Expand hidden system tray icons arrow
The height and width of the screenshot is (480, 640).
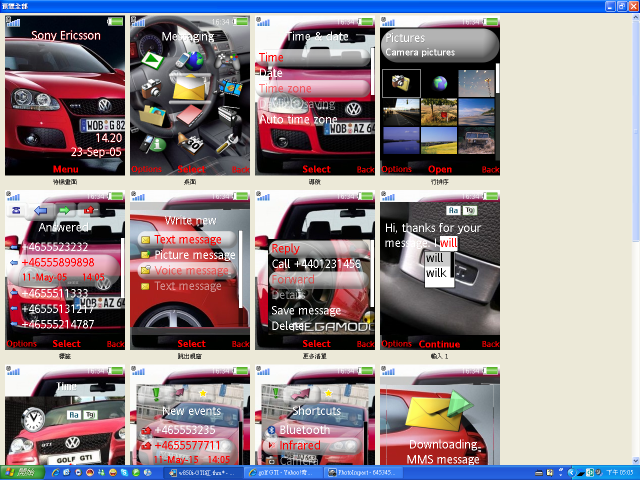pyautogui.click(x=571, y=473)
